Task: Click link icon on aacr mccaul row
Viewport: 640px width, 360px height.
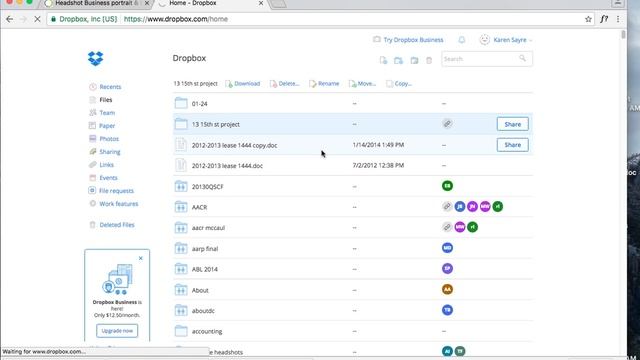Action: point(447,227)
